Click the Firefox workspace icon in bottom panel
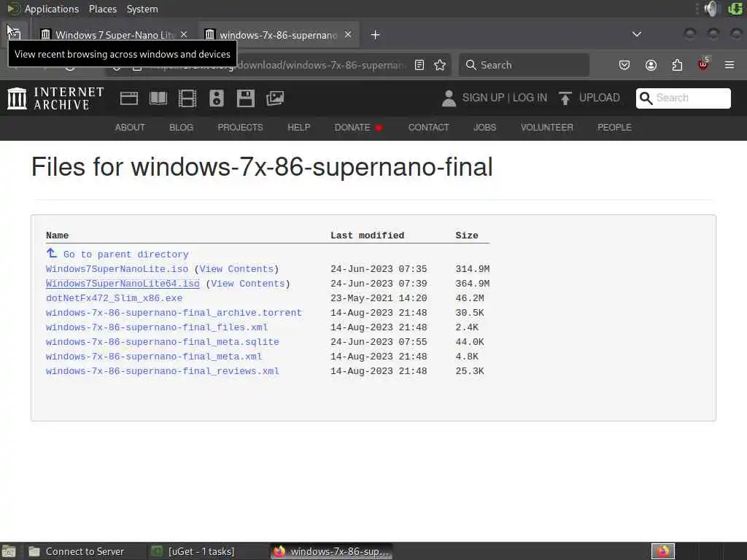This screenshot has height=560, width=747. point(662,551)
